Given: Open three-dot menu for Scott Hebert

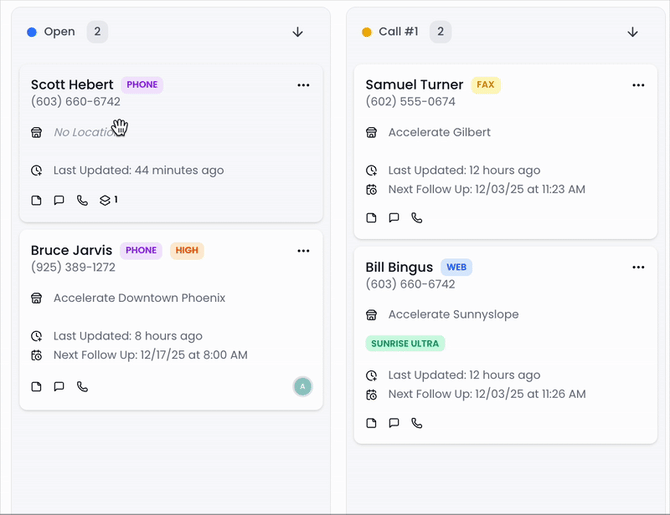Looking at the screenshot, I should pyautogui.click(x=303, y=86).
